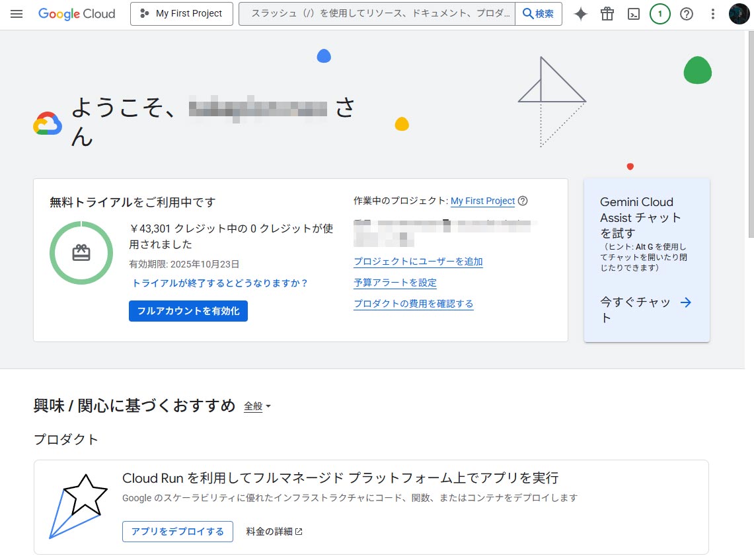
Task: Open 予算アラートを設定 link
Action: coord(395,283)
